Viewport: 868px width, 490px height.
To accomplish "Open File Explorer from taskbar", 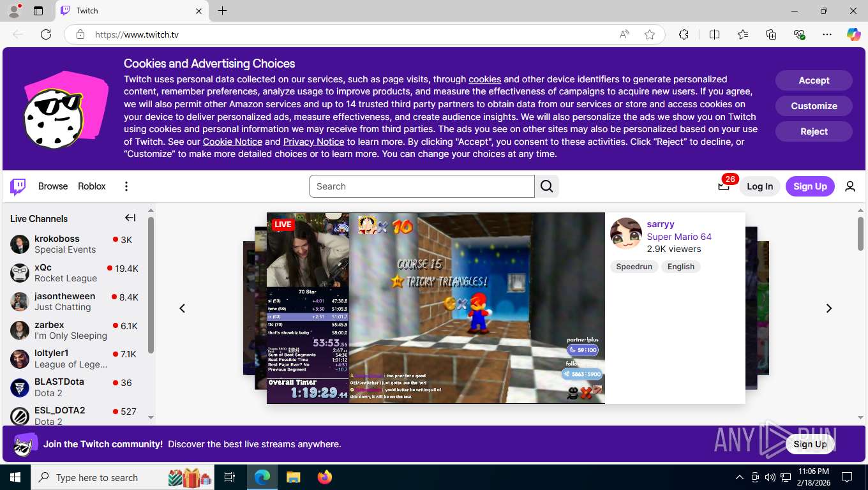I will (x=293, y=477).
